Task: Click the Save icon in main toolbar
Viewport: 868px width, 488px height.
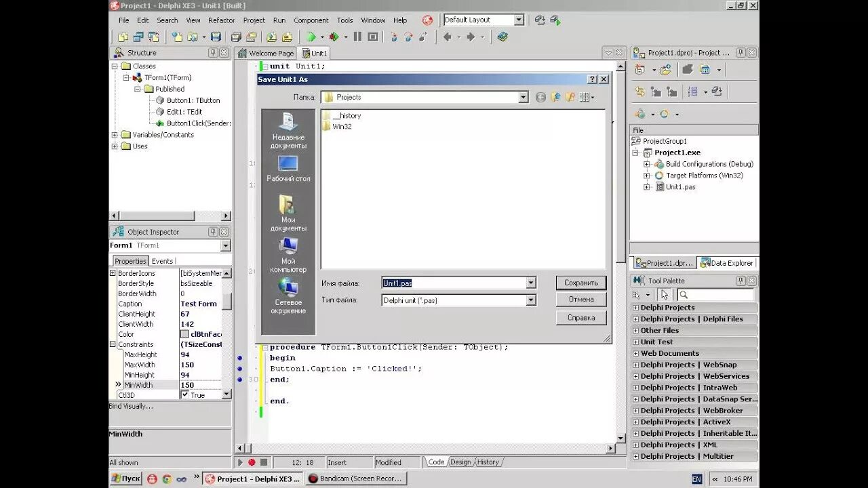Action: (x=216, y=37)
